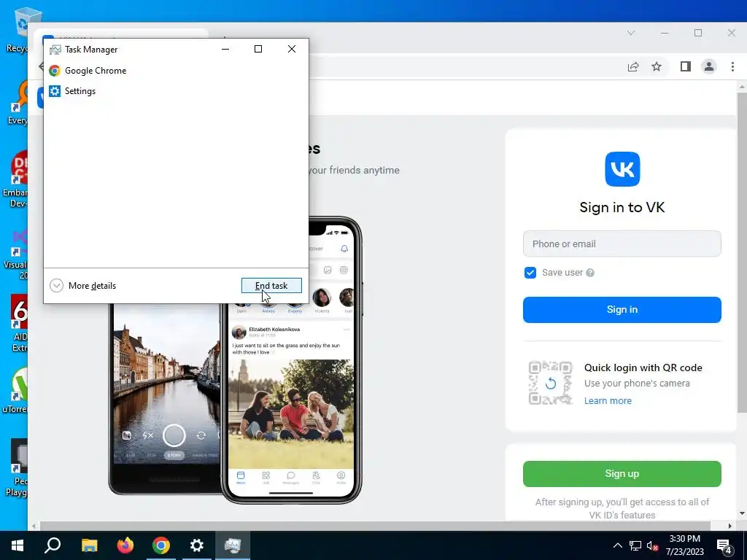Image resolution: width=747 pixels, height=560 pixels.
Task: Open taskbar Search magnifier
Action: [x=53, y=545]
